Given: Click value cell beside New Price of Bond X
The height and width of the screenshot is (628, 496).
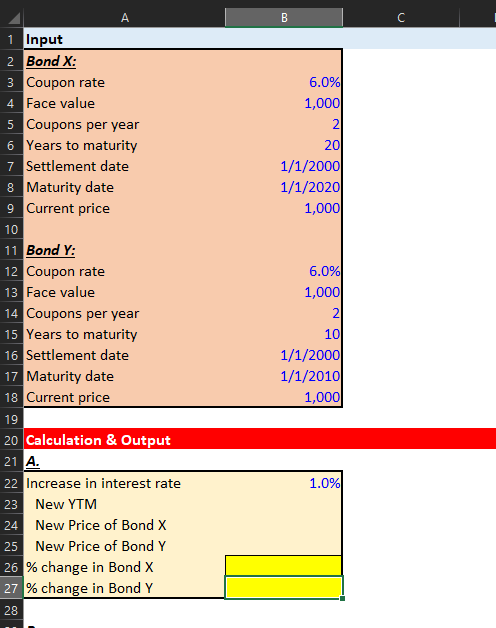Looking at the screenshot, I should (283, 525).
